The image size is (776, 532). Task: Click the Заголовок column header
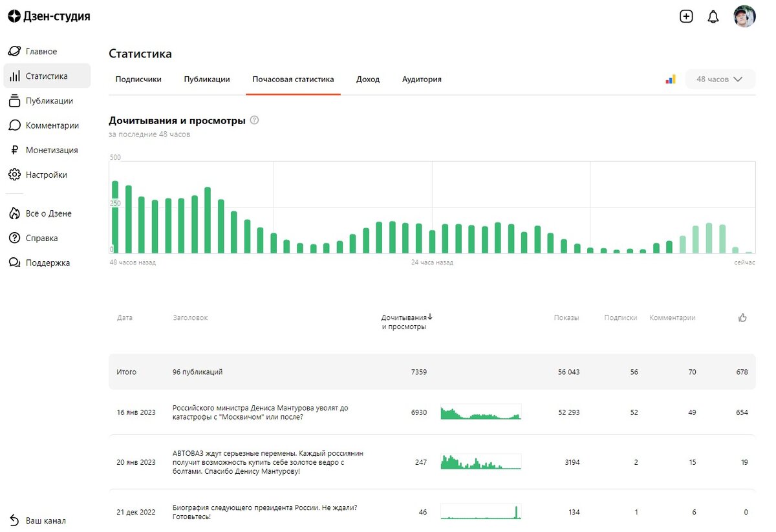tap(190, 317)
